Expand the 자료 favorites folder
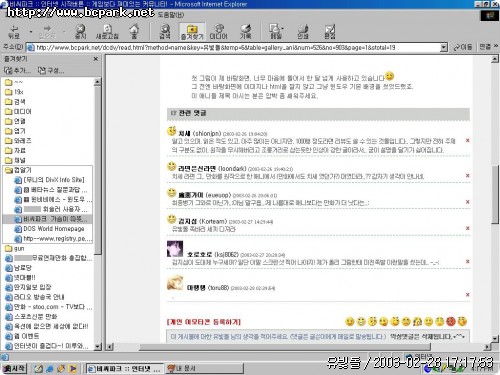Viewport: 500px width, 375px height. point(15,150)
